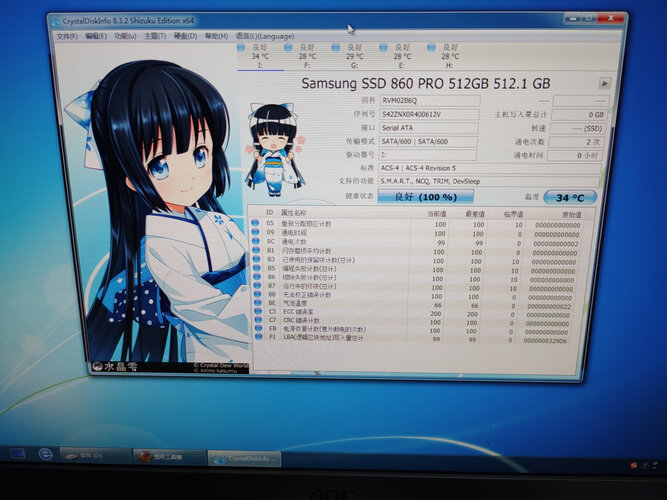
Task: Click blue status orb for disk E:
Action: 383,47
